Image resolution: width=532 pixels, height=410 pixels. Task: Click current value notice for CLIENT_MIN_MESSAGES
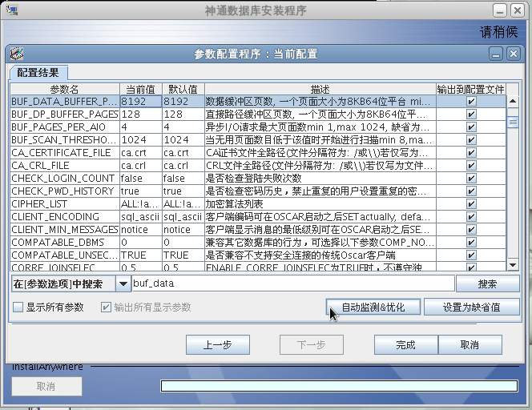pos(141,230)
